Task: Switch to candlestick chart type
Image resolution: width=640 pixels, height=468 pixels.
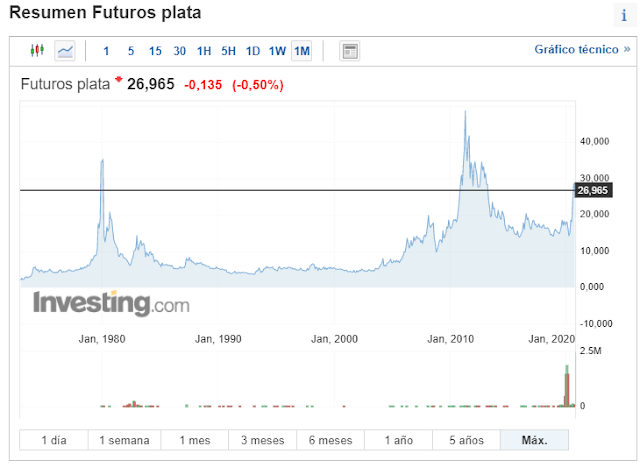Action: point(38,51)
